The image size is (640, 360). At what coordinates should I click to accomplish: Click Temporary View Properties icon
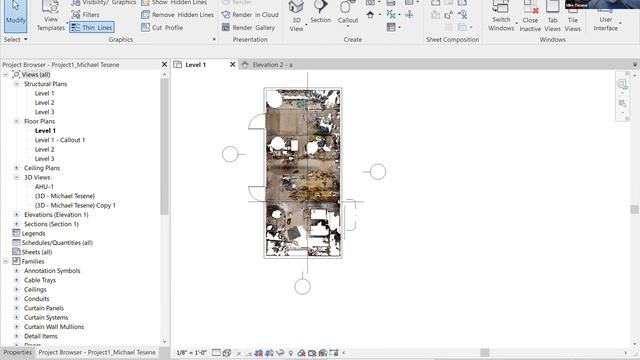(x=312, y=353)
